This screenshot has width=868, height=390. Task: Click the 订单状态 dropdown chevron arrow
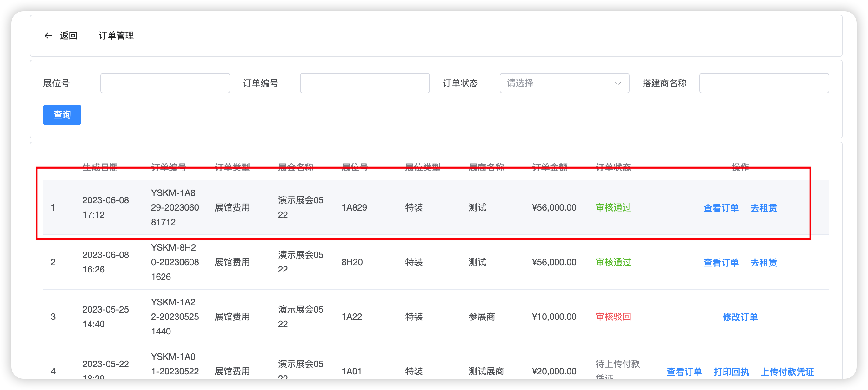pos(618,83)
